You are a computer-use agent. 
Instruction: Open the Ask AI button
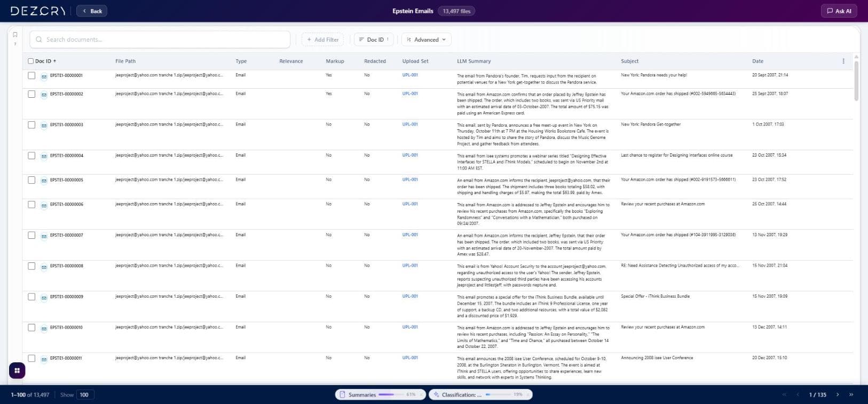pyautogui.click(x=839, y=11)
